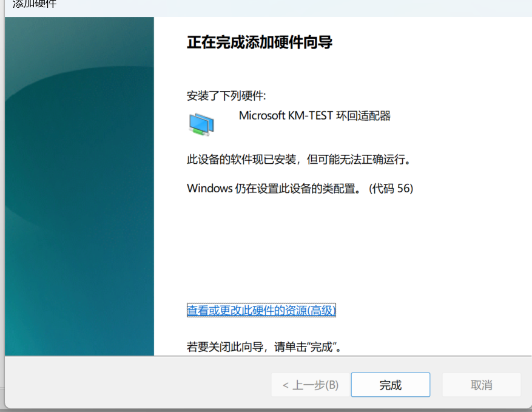Screen dimensions: 532x412
Task: Select text 'Microsoft KM-TEST 环回适配器'
Action: pos(314,116)
